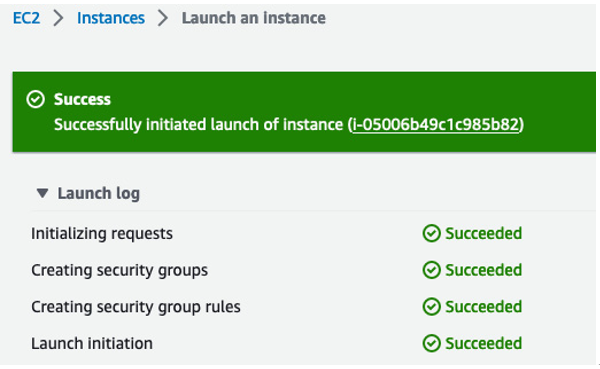Go to the Instances breadcrumb link

point(111,18)
